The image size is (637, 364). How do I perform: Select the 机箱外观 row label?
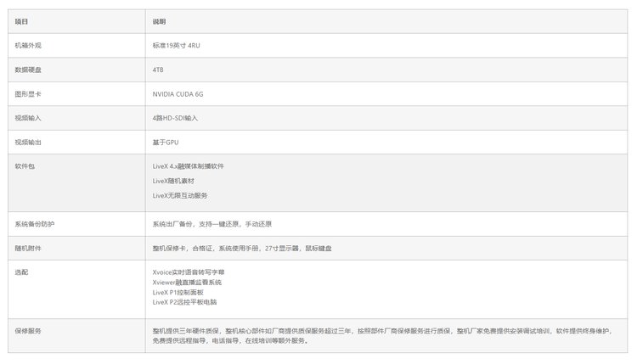27,45
